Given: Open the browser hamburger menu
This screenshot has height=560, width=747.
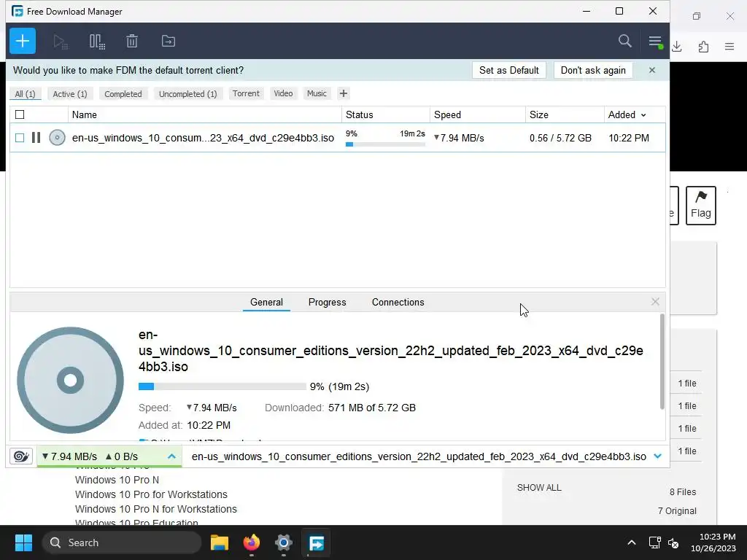Looking at the screenshot, I should pyautogui.click(x=729, y=47).
